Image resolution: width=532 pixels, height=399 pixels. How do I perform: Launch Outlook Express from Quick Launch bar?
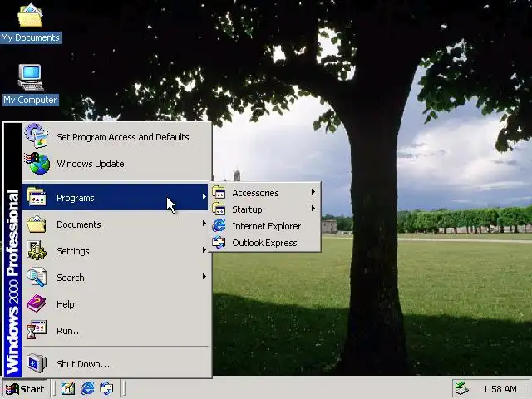pyautogui.click(x=106, y=388)
